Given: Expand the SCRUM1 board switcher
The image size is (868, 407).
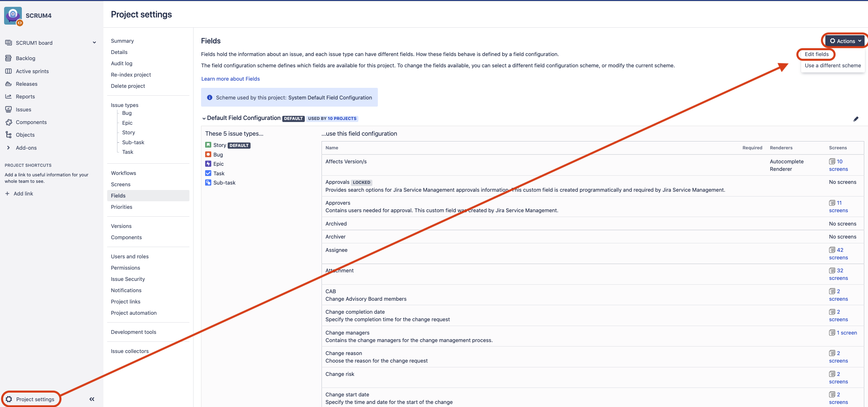Looking at the screenshot, I should [94, 43].
